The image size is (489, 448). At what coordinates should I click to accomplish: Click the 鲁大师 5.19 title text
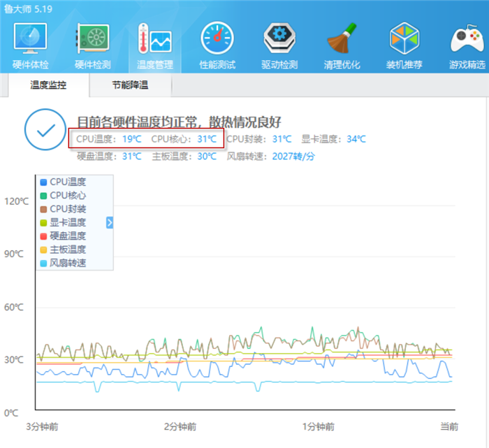coord(28,9)
